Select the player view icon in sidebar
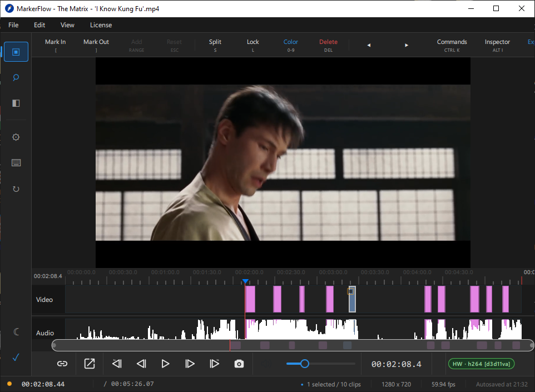535x392 pixels. tap(16, 52)
